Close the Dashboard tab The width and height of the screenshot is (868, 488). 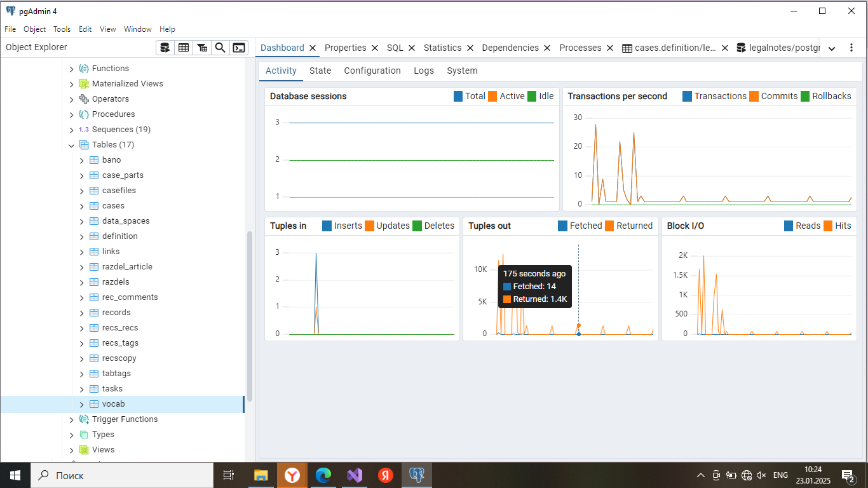[313, 48]
